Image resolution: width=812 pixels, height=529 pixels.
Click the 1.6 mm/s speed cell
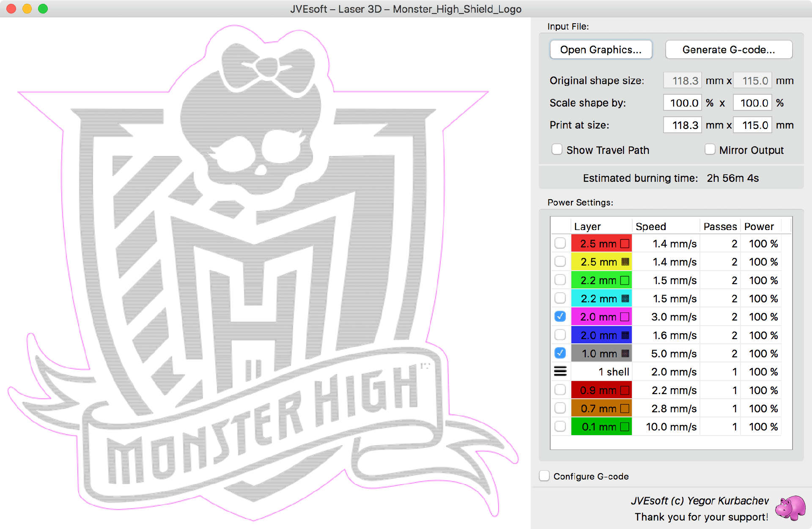click(x=666, y=335)
